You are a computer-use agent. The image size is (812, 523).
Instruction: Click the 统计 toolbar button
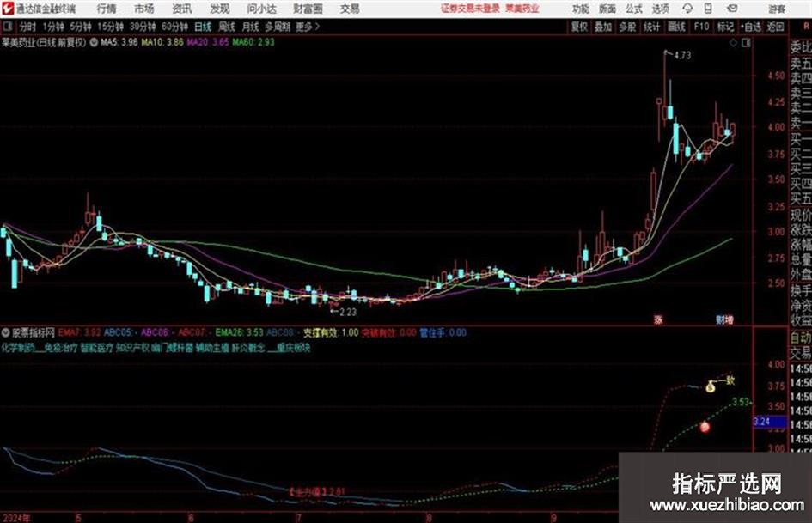tap(651, 27)
